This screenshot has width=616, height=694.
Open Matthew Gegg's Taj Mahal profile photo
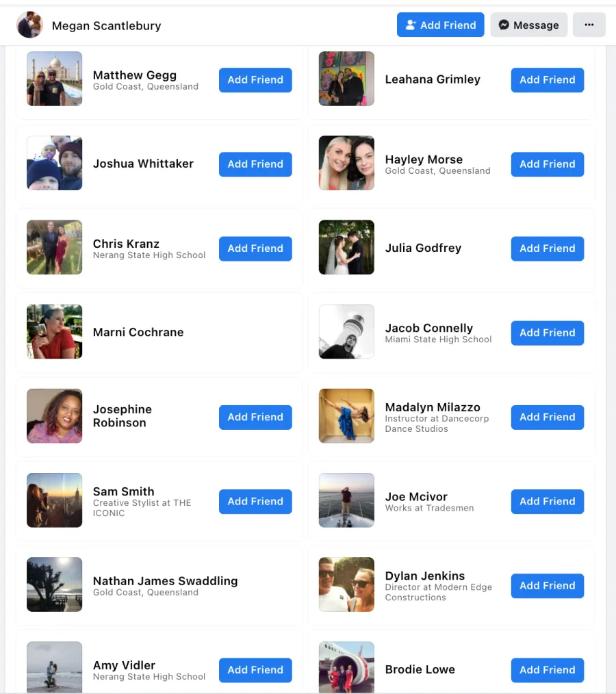coord(55,79)
